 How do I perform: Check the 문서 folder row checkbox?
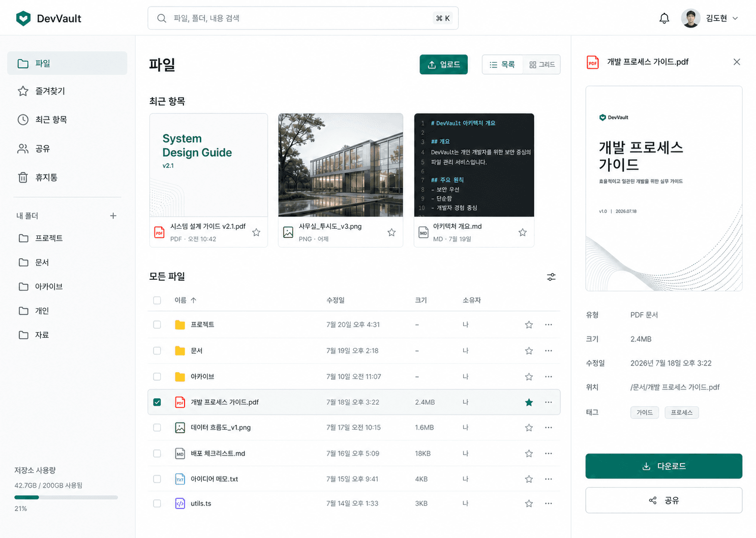pos(157,351)
